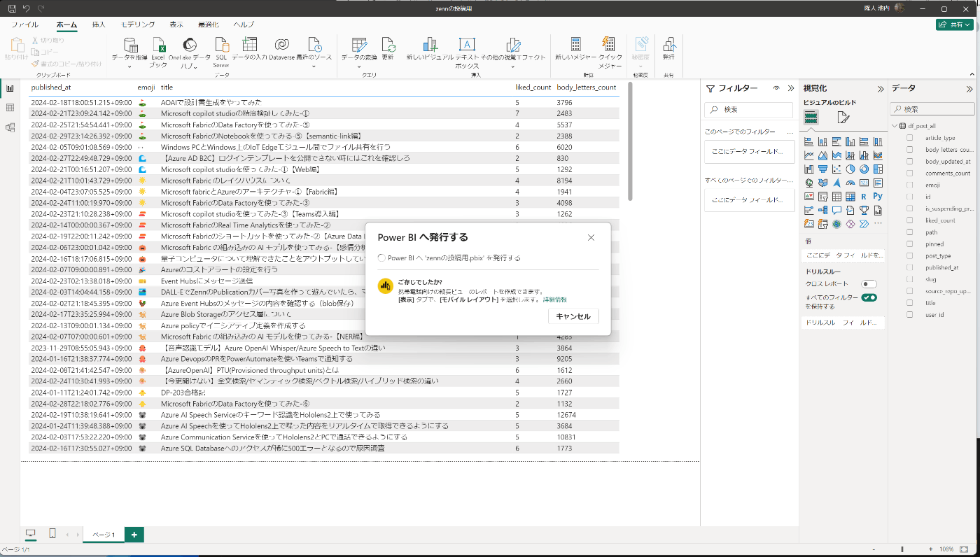Expand the recent sources dropdown arrow
Image resolution: width=980 pixels, height=557 pixels.
pos(314,68)
